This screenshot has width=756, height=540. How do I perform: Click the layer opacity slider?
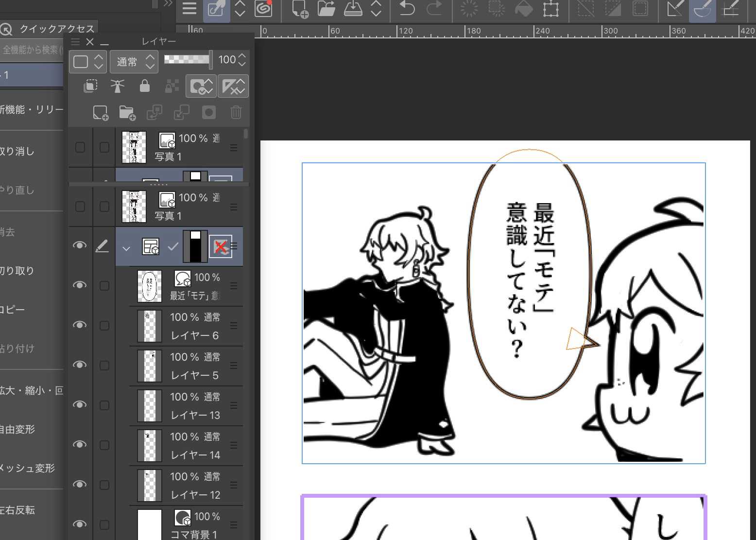[x=187, y=60]
